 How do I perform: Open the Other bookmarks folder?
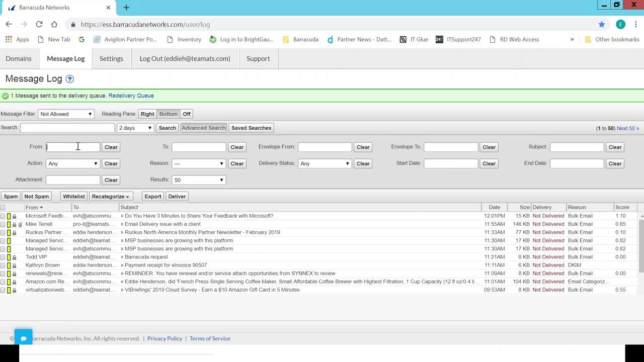[x=612, y=39]
